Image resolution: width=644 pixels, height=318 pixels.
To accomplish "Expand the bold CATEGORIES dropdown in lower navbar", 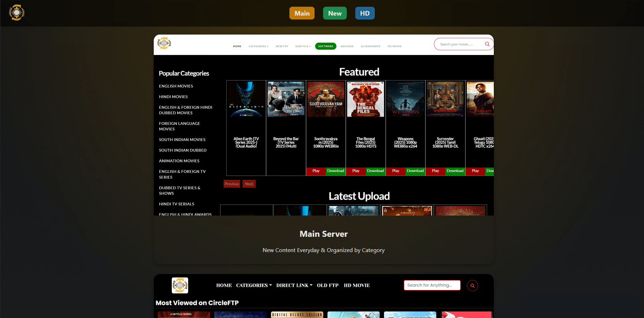I will point(254,285).
